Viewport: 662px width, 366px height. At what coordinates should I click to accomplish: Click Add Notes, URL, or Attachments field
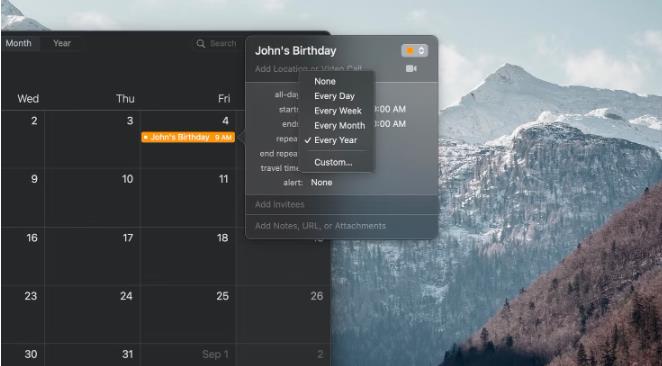[x=341, y=226]
